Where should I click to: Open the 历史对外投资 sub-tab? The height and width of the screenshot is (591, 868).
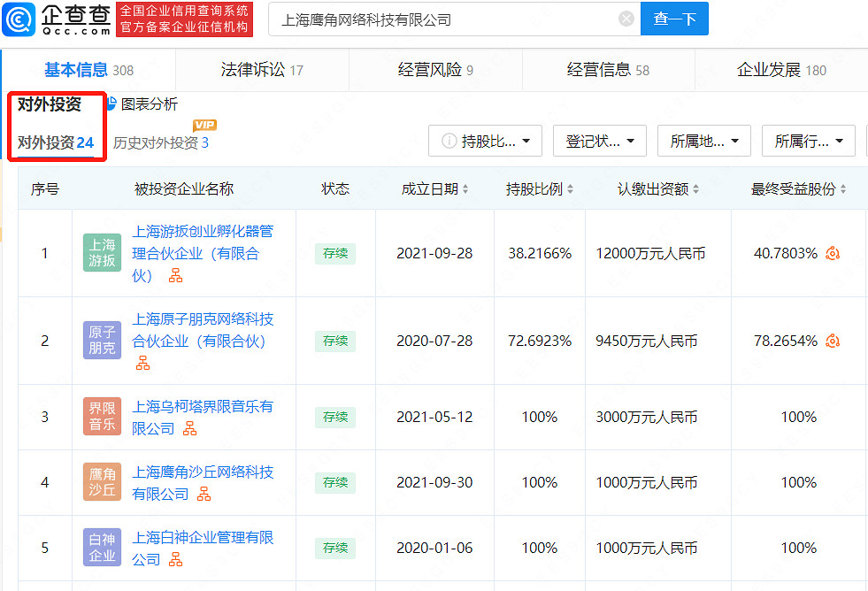coord(160,142)
